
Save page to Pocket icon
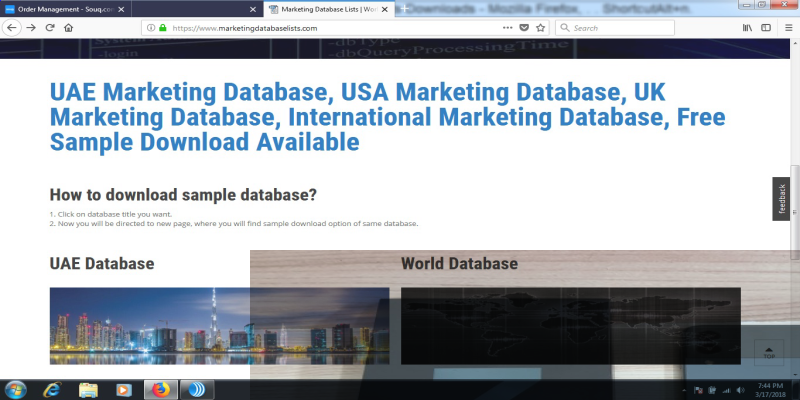coord(524,28)
